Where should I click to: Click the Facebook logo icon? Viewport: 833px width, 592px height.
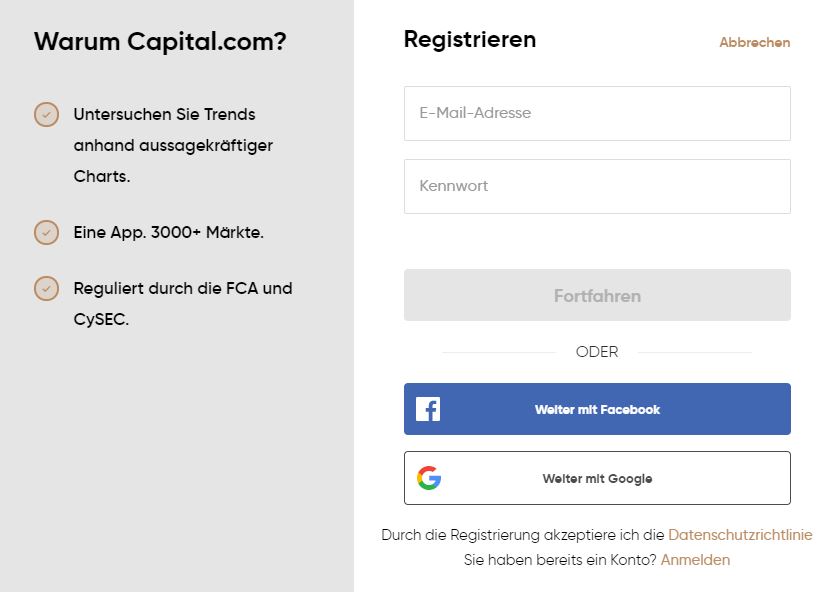point(428,408)
